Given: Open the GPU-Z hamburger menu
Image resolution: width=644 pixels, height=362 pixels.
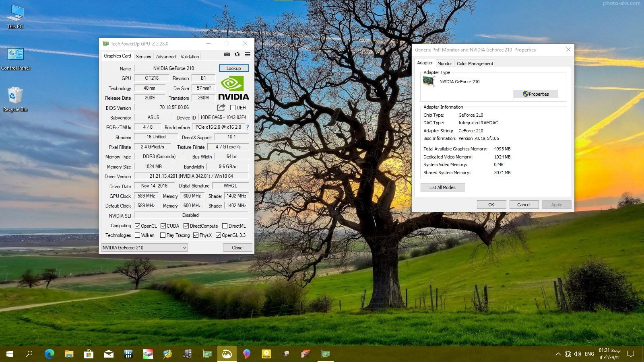Looking at the screenshot, I should (248, 54).
